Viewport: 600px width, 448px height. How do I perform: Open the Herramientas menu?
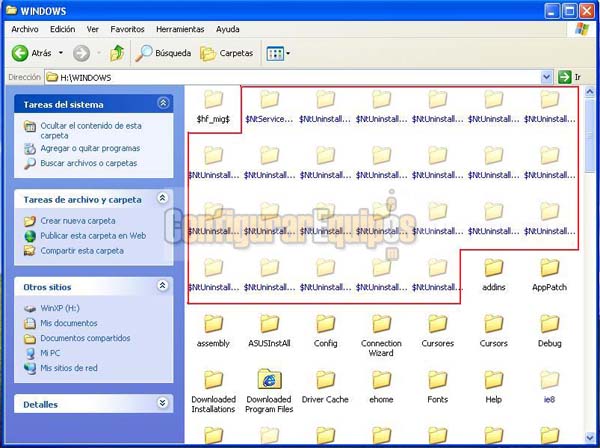(180, 29)
